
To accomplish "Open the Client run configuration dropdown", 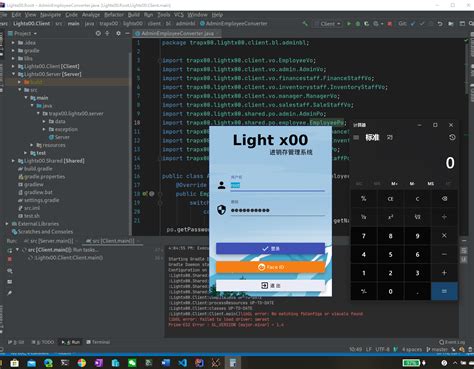I will pos(328,24).
